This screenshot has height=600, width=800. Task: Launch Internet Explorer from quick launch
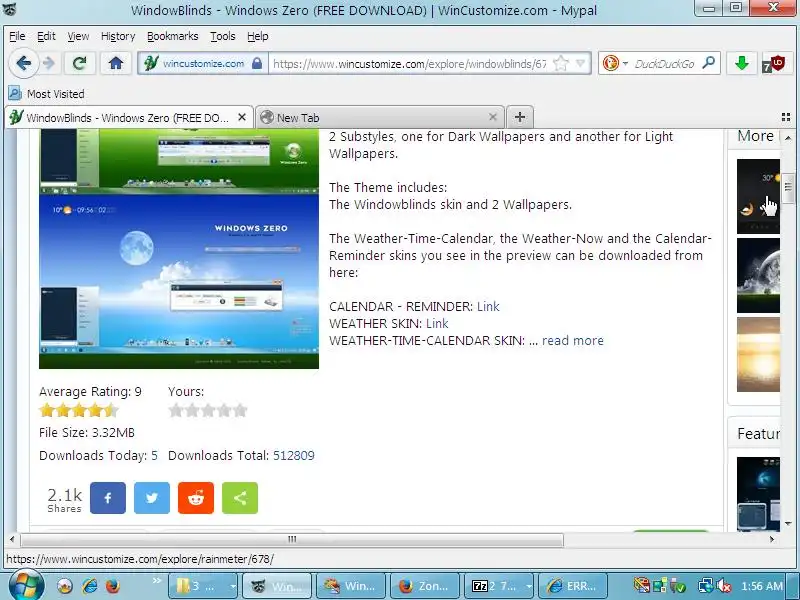pyautogui.click(x=90, y=586)
